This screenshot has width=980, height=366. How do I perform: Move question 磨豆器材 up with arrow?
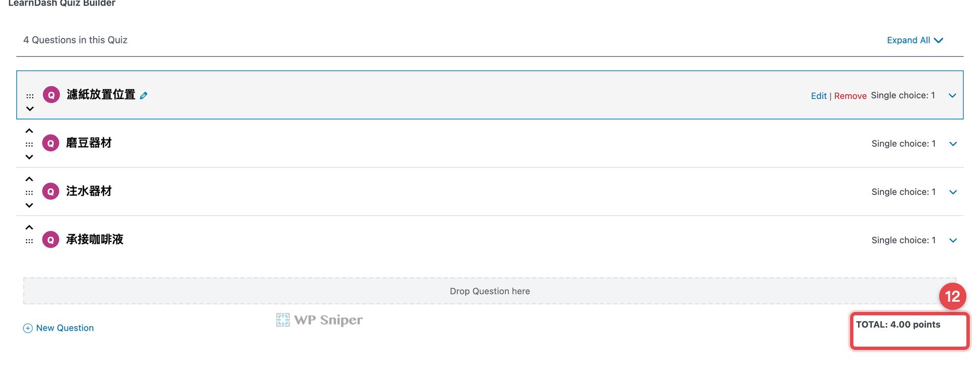(x=29, y=131)
